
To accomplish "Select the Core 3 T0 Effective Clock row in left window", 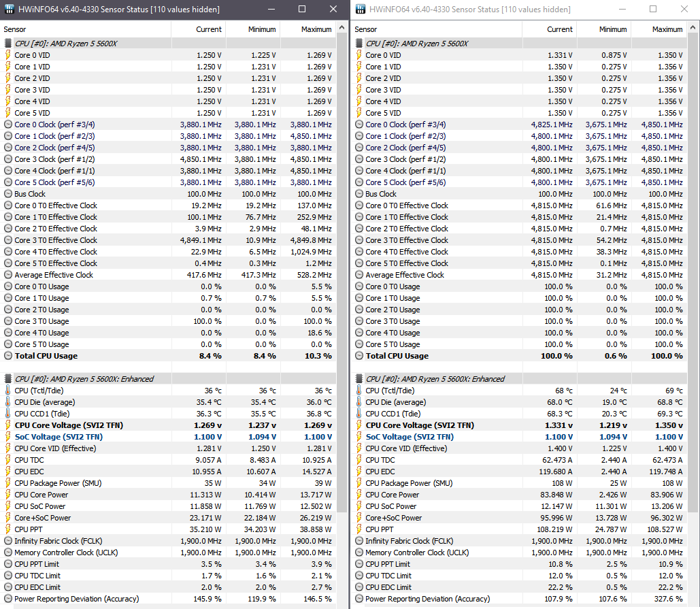I will 168,240.
